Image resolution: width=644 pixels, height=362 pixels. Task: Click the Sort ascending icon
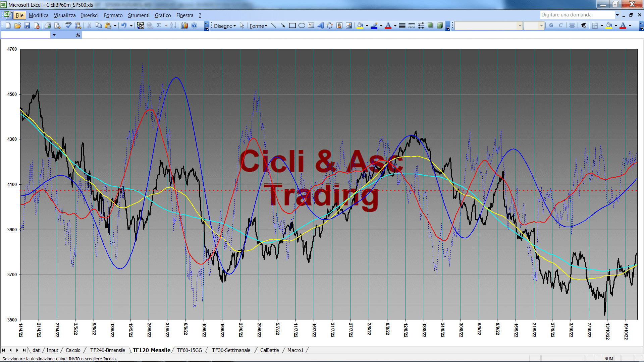173,25
